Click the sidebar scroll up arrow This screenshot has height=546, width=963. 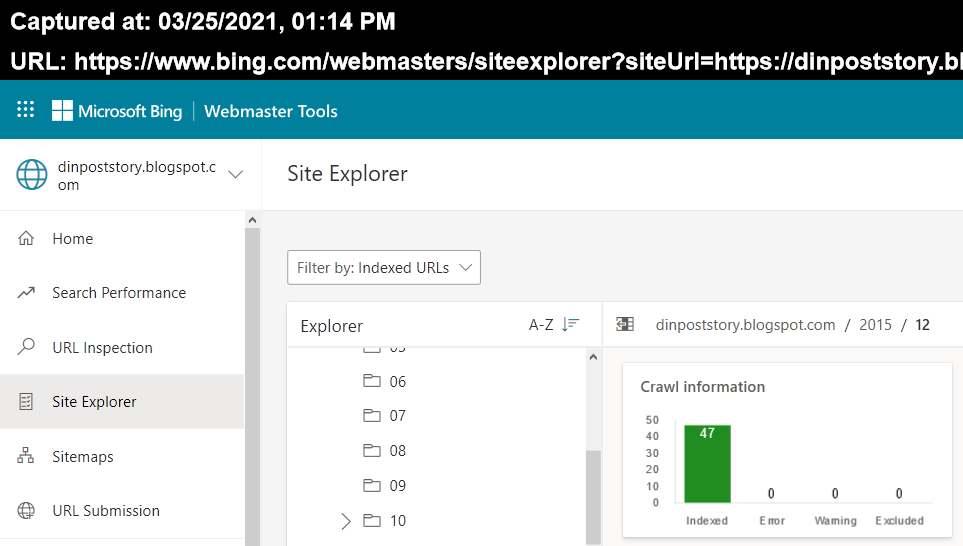tap(252, 220)
